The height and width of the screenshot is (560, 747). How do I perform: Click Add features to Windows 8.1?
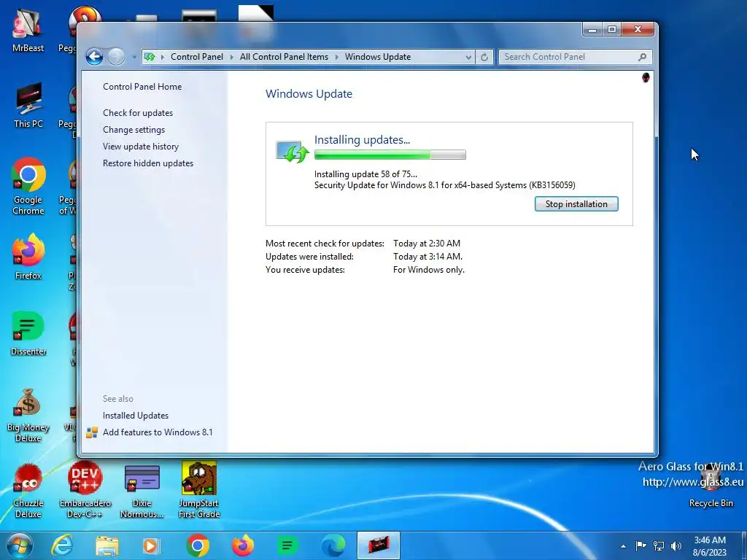158,432
